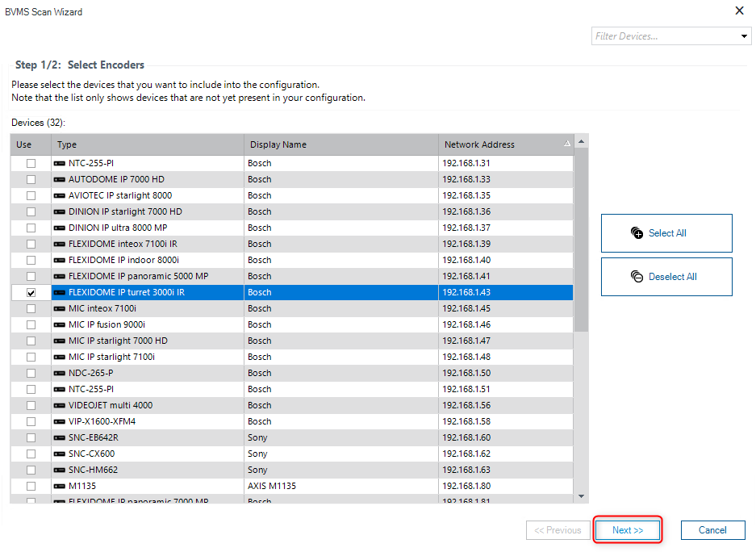Viewport: 756px width, 552px height.
Task: Uncheck the FLEXIDOME IP turret 3000i IR checkbox
Action: (x=31, y=292)
